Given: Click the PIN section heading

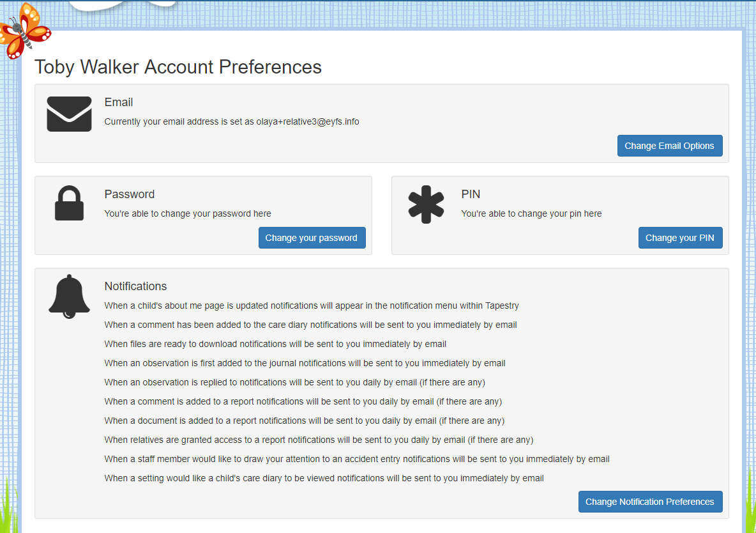Looking at the screenshot, I should pyautogui.click(x=471, y=194).
